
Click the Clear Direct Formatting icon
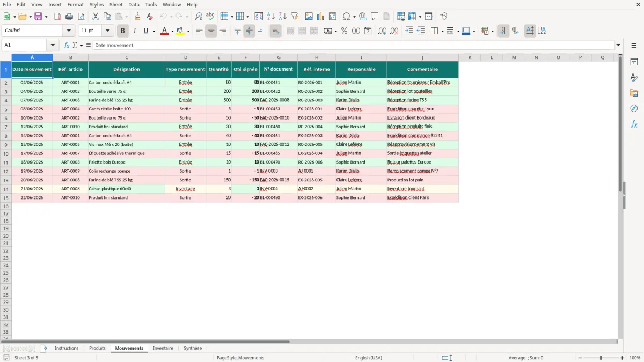click(150, 17)
